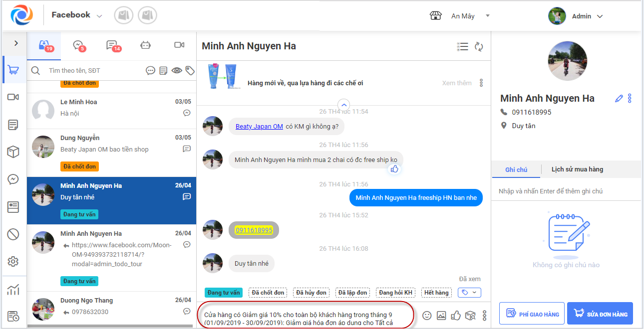Switch to the 'Lịch sử mua hàng' tab

click(x=577, y=169)
